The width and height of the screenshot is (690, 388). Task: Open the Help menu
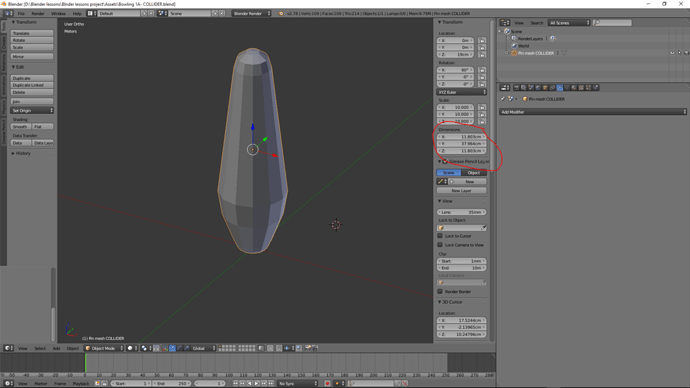77,14
